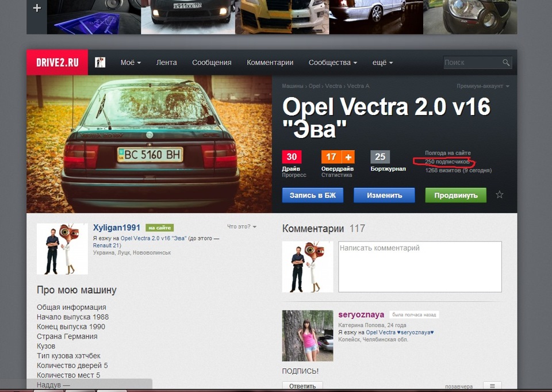Open the menu icon beside позавчера

pos(492,386)
